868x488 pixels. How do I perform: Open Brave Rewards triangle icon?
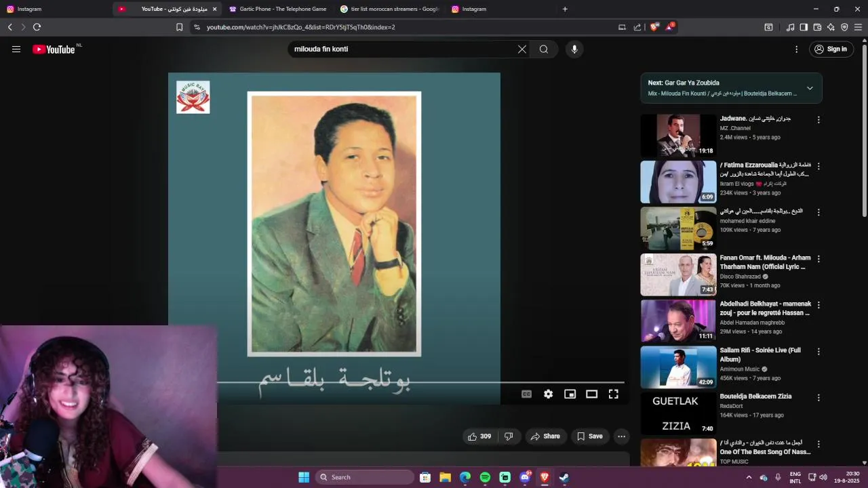670,27
